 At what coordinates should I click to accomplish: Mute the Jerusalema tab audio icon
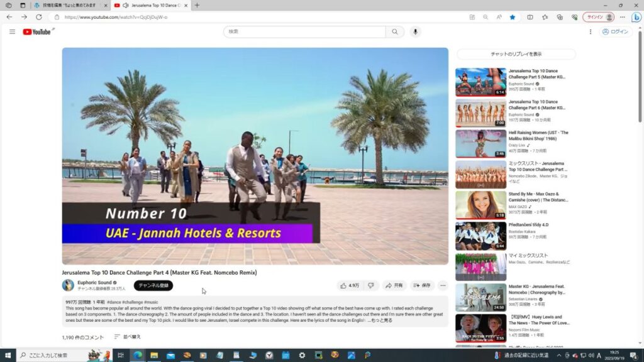pyautogui.click(x=126, y=5)
